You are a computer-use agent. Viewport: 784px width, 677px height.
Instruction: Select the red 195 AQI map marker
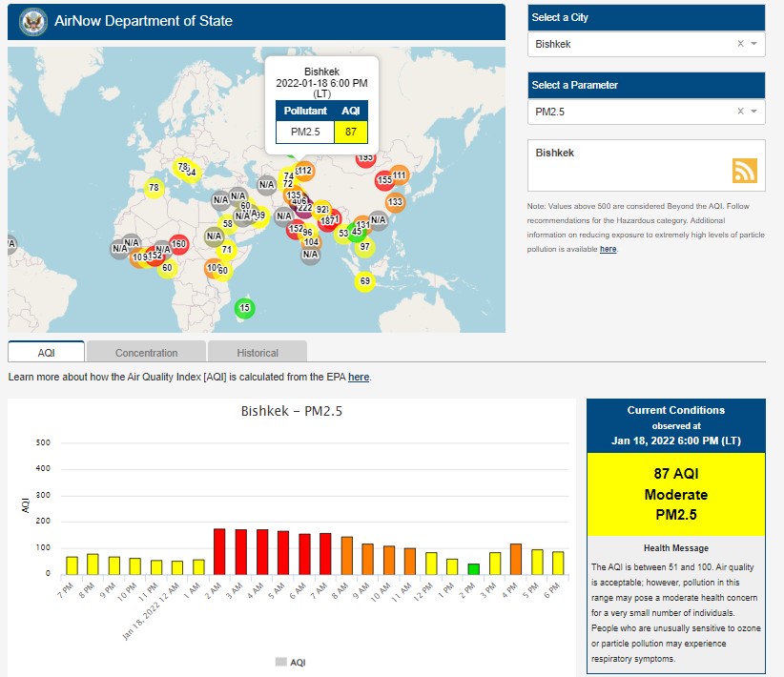366,158
